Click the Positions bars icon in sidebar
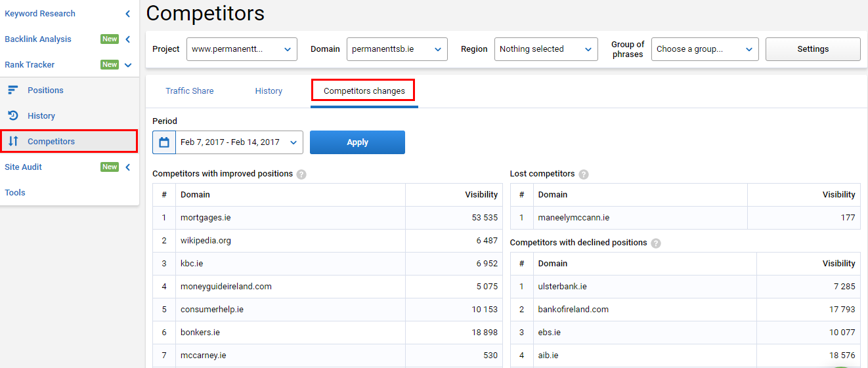Image resolution: width=868 pixels, height=368 pixels. click(x=13, y=90)
